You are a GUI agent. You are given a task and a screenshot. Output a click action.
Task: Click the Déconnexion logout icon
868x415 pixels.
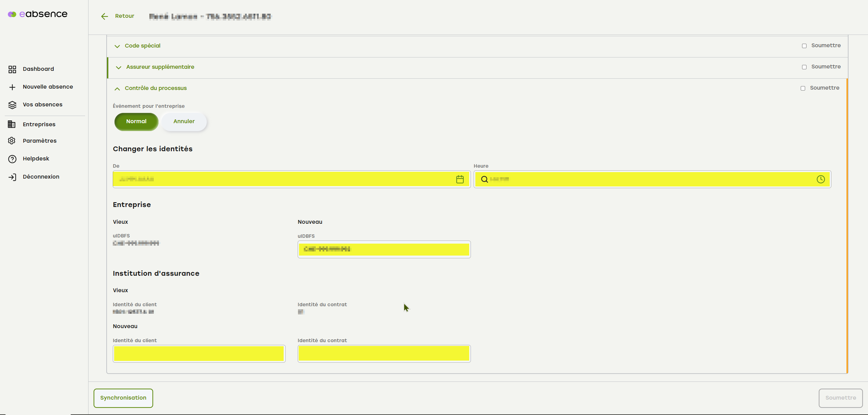12,177
